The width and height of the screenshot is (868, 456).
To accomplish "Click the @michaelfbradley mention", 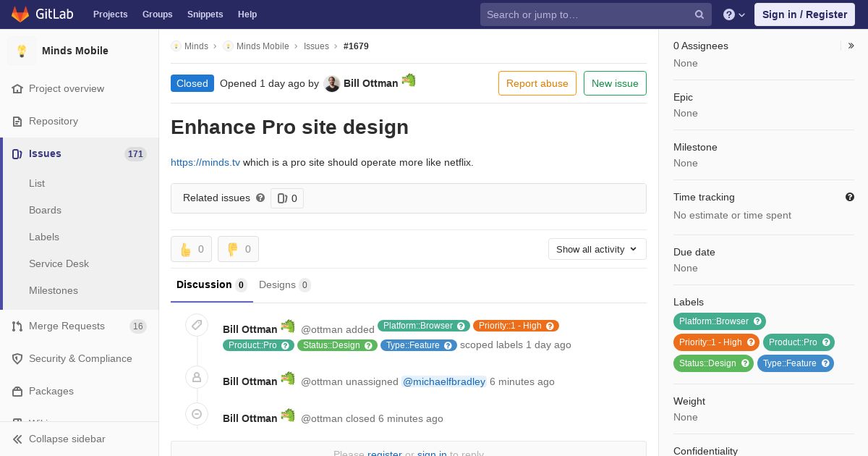I will [444, 381].
